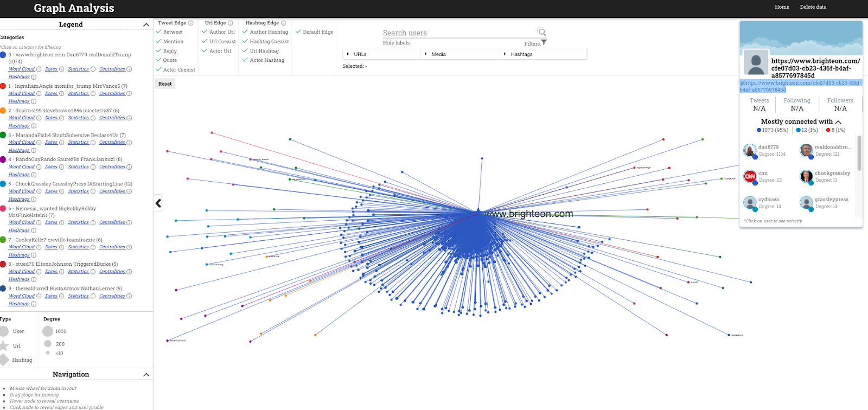The height and width of the screenshot is (410, 868).
Task: Expand the Media filter
Action: click(460, 54)
